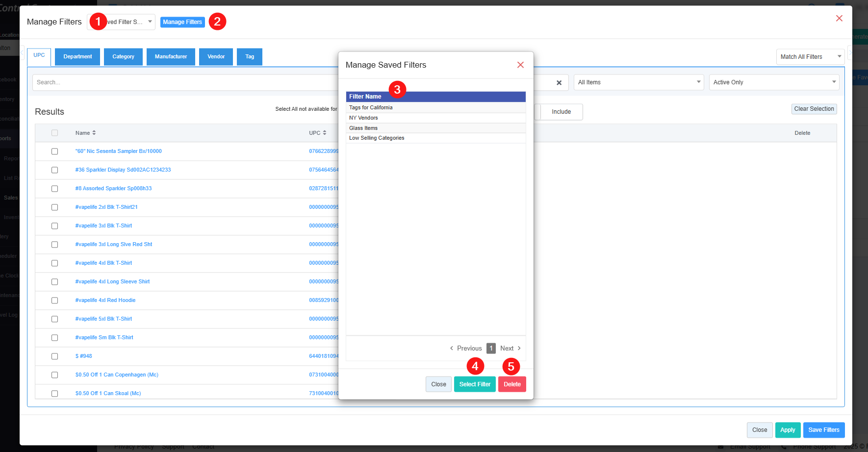Switch to the Department tab
868x452 pixels.
tap(77, 57)
